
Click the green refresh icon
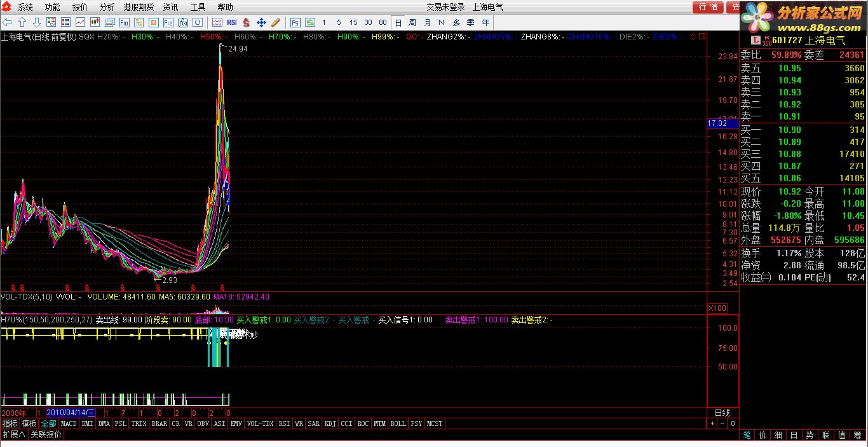[310, 22]
